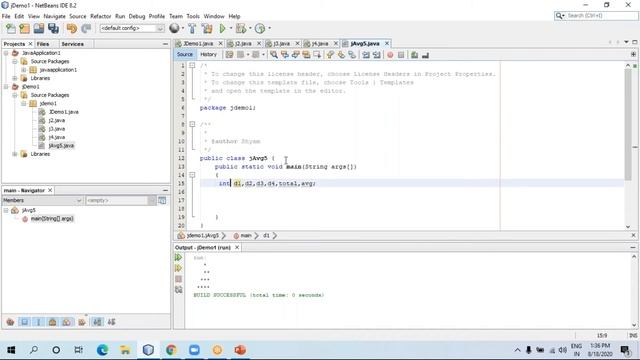
Task: Toggle Navigator sort by name button
Action: (x=97, y=322)
